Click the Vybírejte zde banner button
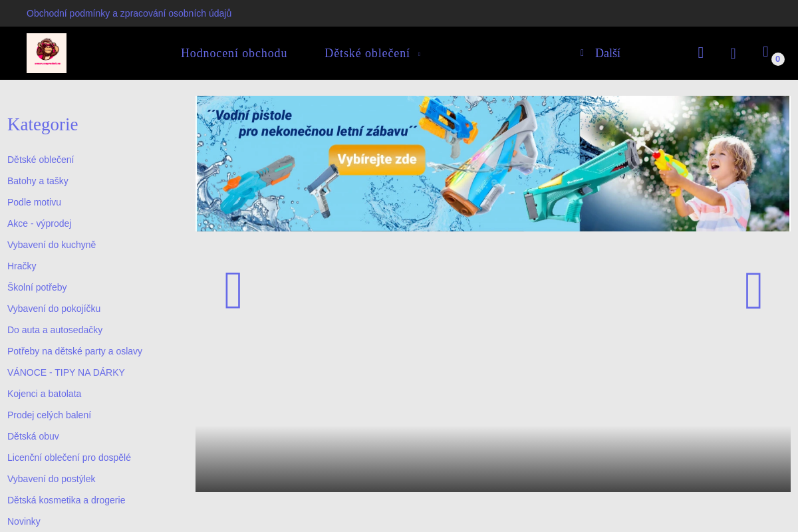Image resolution: width=798 pixels, height=532 pixels. pos(377,160)
